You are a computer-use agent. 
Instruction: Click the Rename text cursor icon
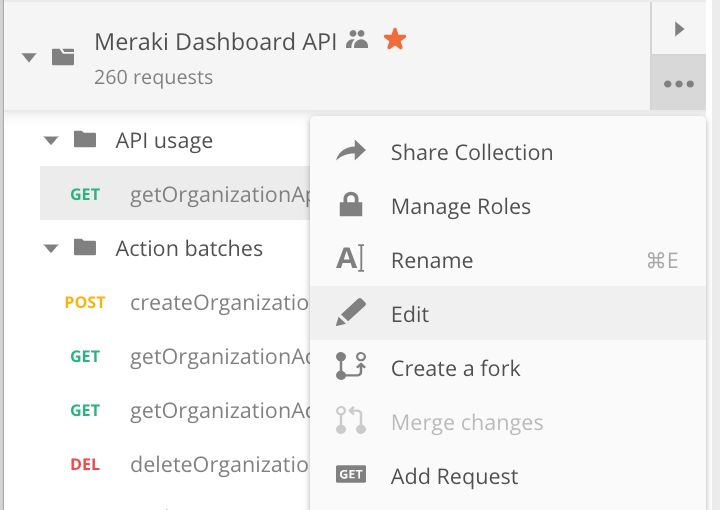coord(350,258)
